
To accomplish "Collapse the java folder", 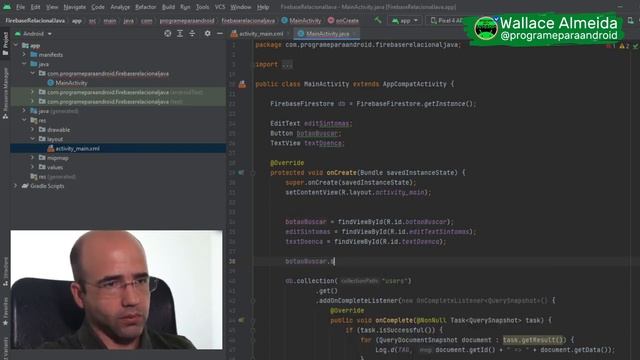I will (24, 64).
